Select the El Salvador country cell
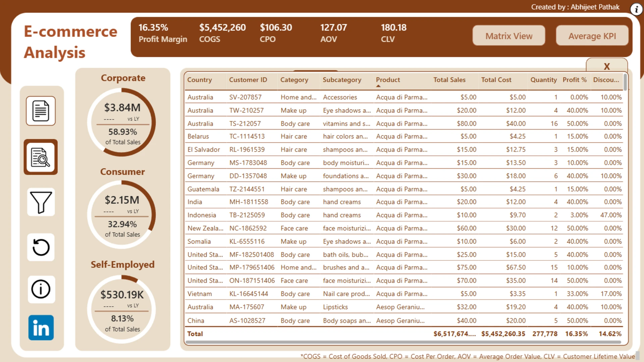Image resolution: width=644 pixels, height=362 pixels. pos(204,149)
